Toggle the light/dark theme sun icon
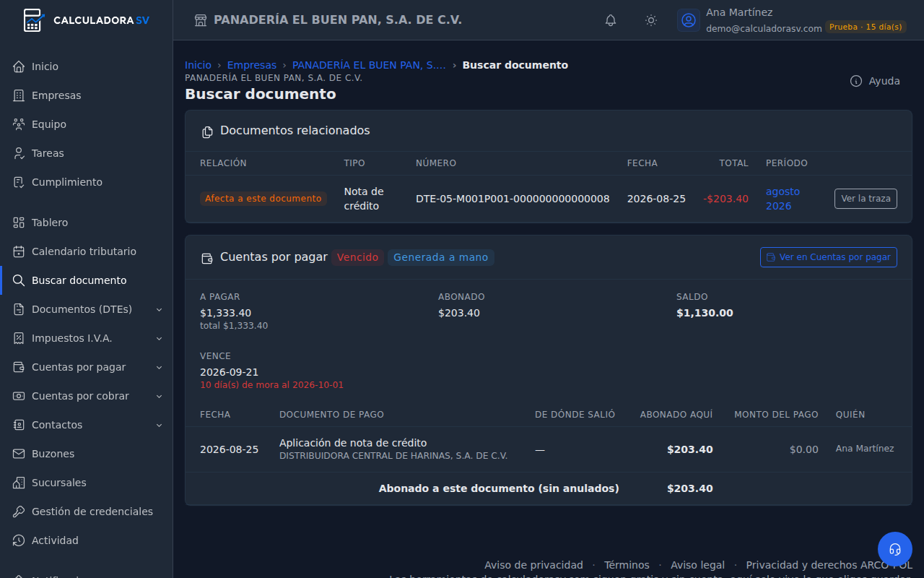Screen dimensions: 924x578 pyautogui.click(x=651, y=20)
